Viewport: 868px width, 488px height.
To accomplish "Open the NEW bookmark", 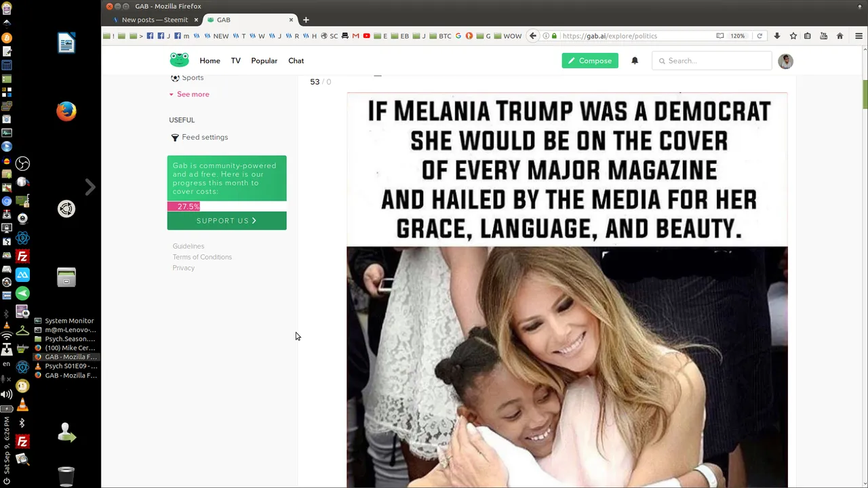I will pos(217,36).
